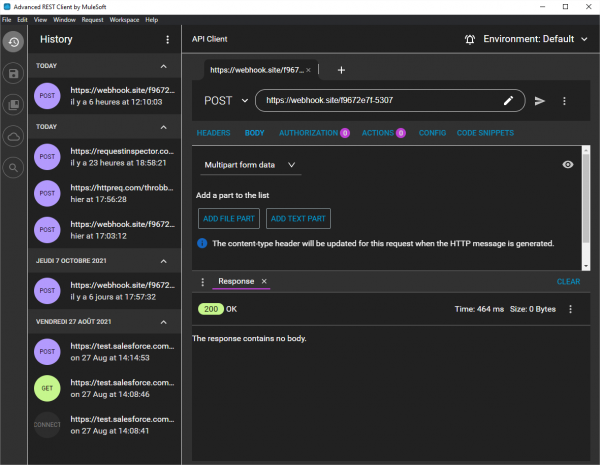Image resolution: width=600 pixels, height=465 pixels.
Task: Click the search icon in left sidebar
Action: point(13,167)
